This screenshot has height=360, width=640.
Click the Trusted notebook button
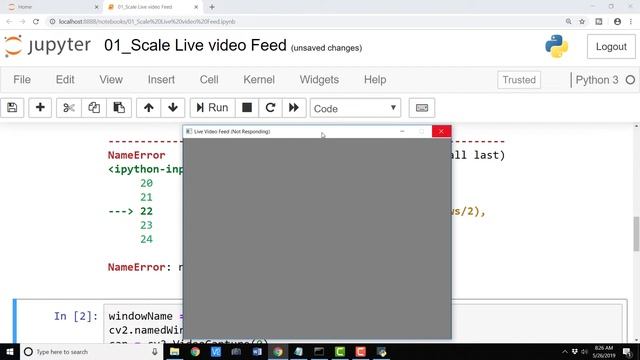click(x=519, y=80)
